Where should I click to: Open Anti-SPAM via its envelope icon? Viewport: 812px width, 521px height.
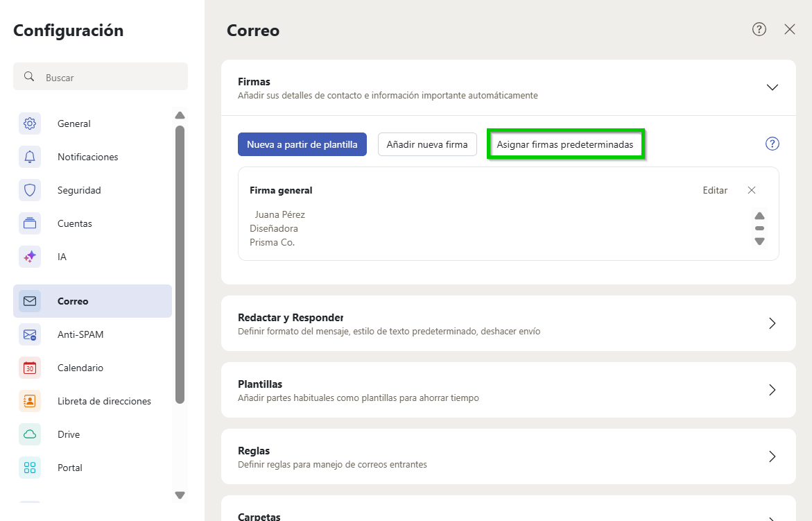[x=29, y=334]
